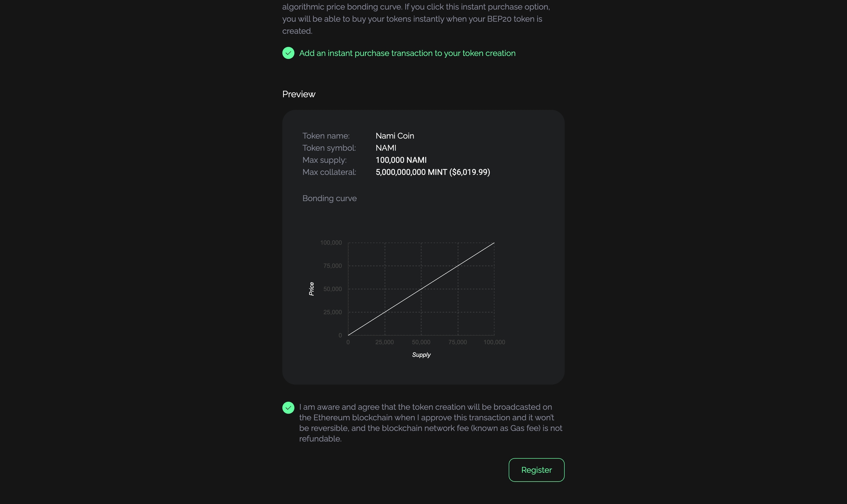Select the '100,000 NAMI' max supply value
The width and height of the screenshot is (847, 504).
401,160
